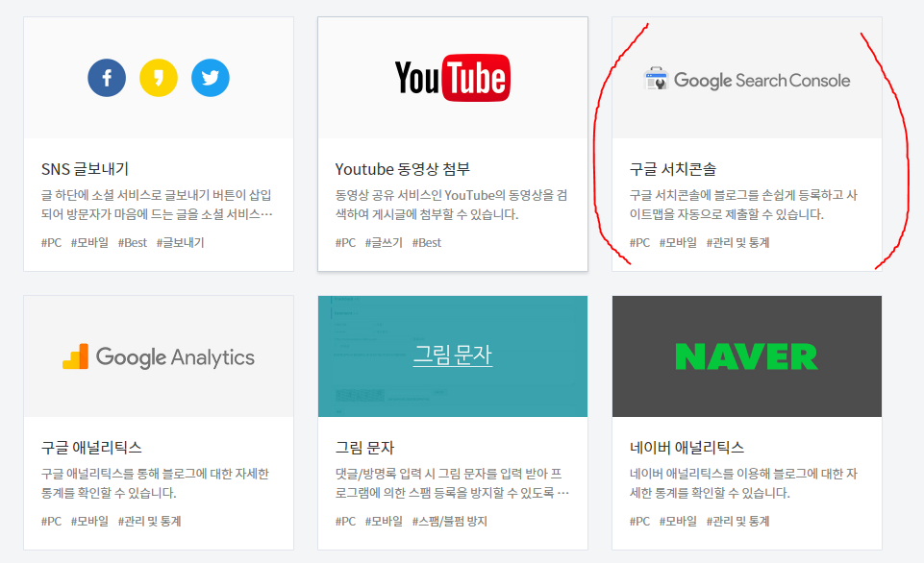
Task: Click the Google Analytics logo
Action: (x=159, y=356)
